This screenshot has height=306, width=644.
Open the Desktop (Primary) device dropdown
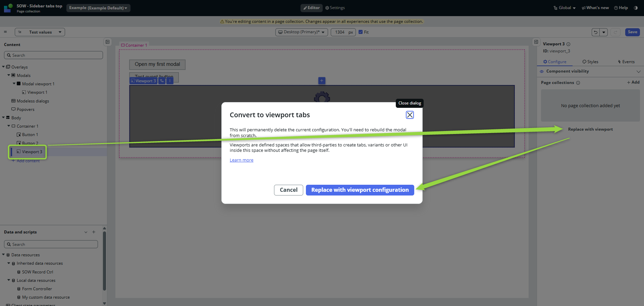[301, 32]
